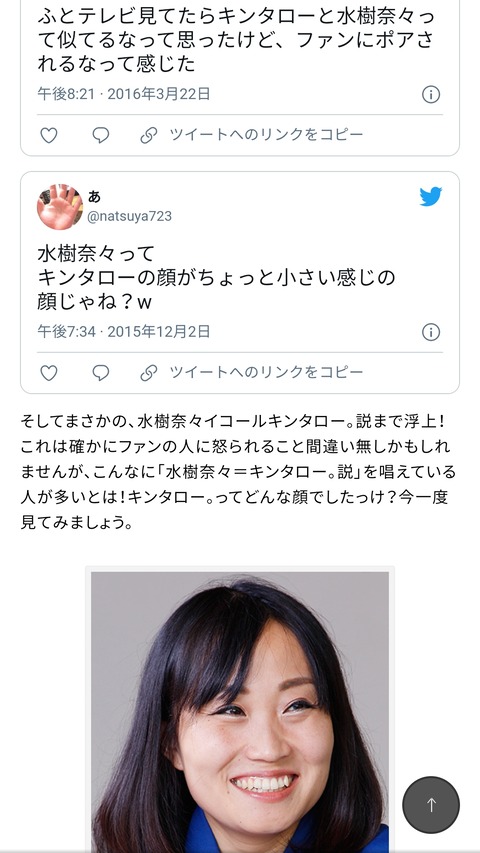Viewport: 480px width, 853px height.
Task: Open timestamp 午後8:21 · 2016年3月22日
Action: 124,94
